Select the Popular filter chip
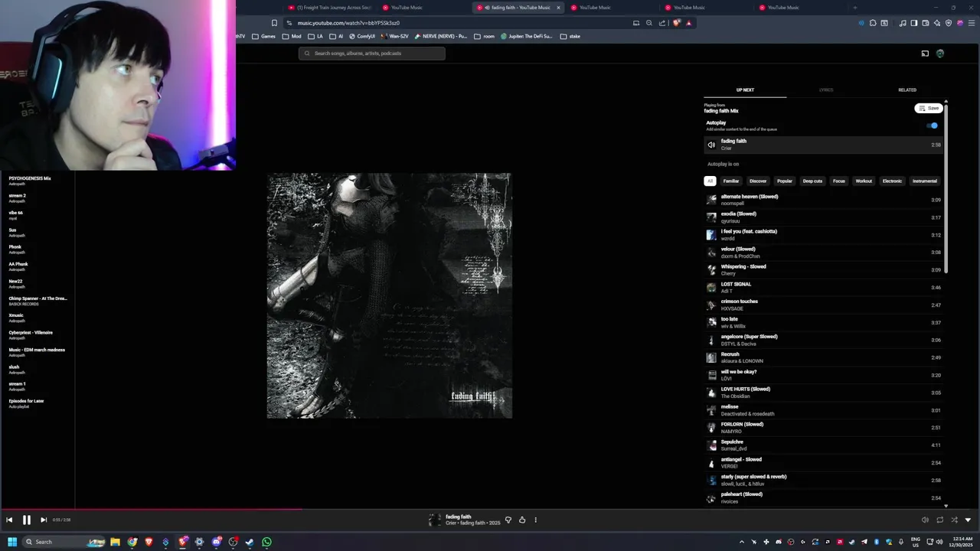980x551 pixels. [x=785, y=181]
